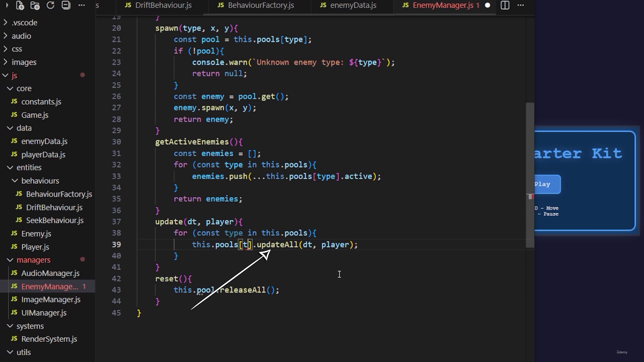Click the editor vertical scrollbar thumb
644x362 pixels.
pos(530,175)
